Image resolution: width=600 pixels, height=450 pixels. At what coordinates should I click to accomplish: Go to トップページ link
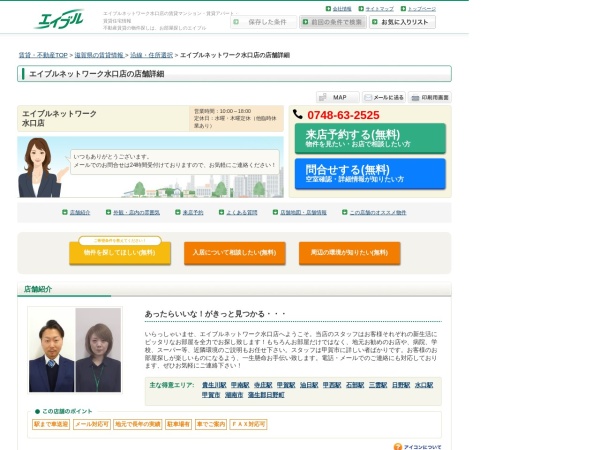point(421,8)
